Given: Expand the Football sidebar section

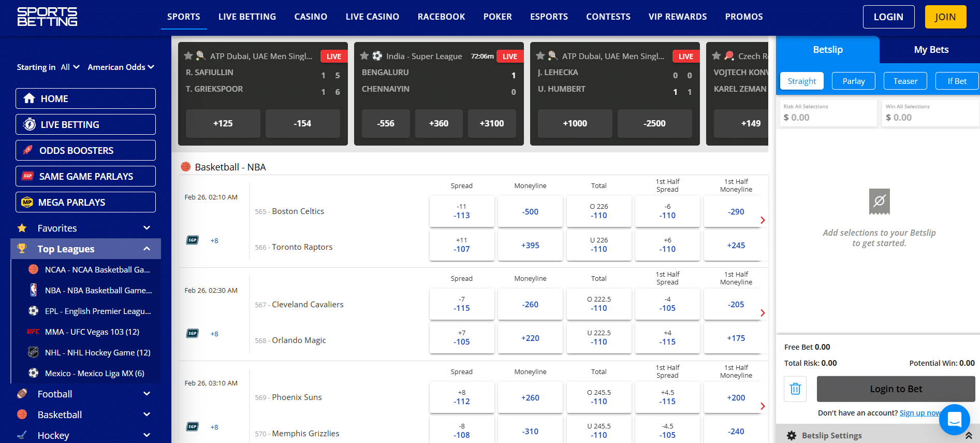Looking at the screenshot, I should click(x=147, y=394).
